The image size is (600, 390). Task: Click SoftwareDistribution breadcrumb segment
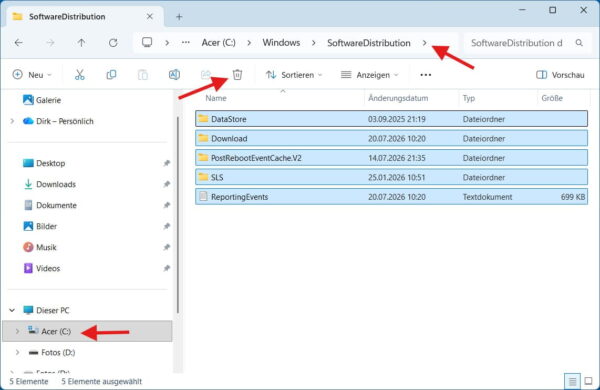(368, 43)
